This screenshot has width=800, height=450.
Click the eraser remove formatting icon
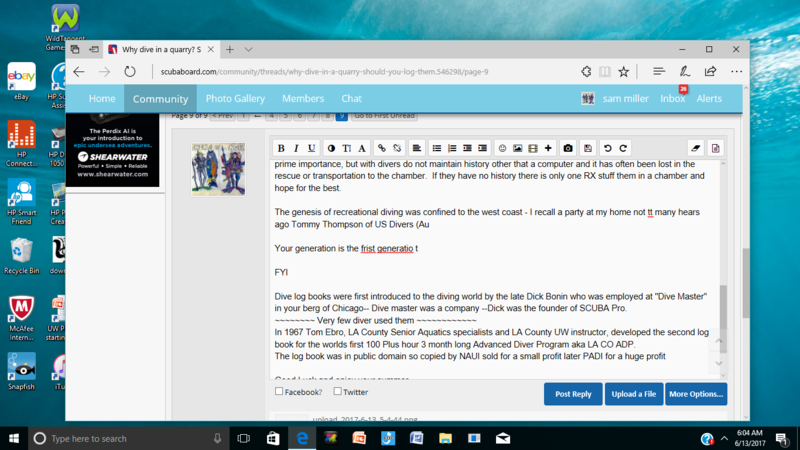[x=696, y=148]
